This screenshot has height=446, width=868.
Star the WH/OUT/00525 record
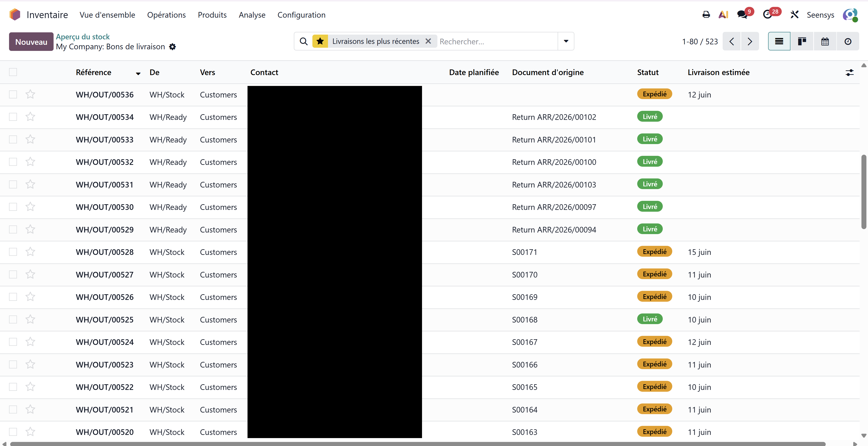click(x=30, y=319)
